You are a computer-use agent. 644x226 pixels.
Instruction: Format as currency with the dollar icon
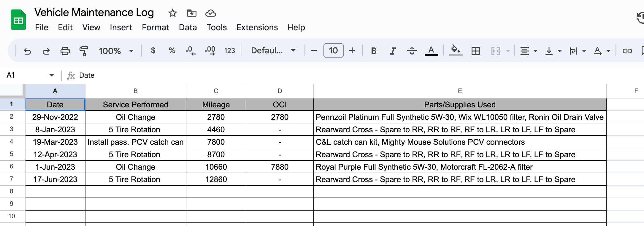[x=153, y=51]
